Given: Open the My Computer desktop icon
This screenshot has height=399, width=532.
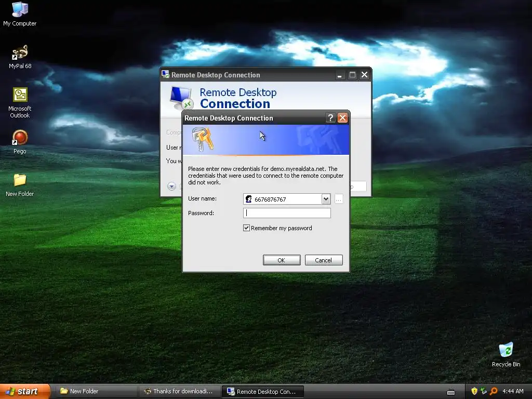Looking at the screenshot, I should (x=20, y=14).
